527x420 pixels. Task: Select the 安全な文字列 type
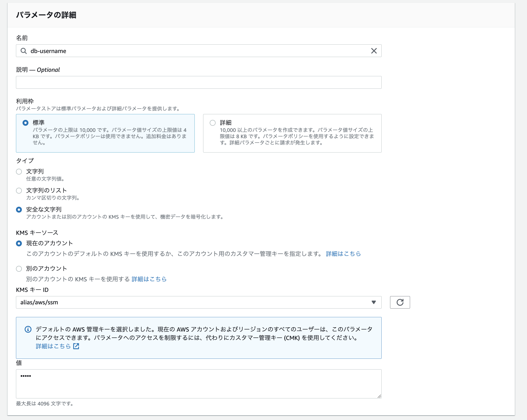tap(19, 209)
